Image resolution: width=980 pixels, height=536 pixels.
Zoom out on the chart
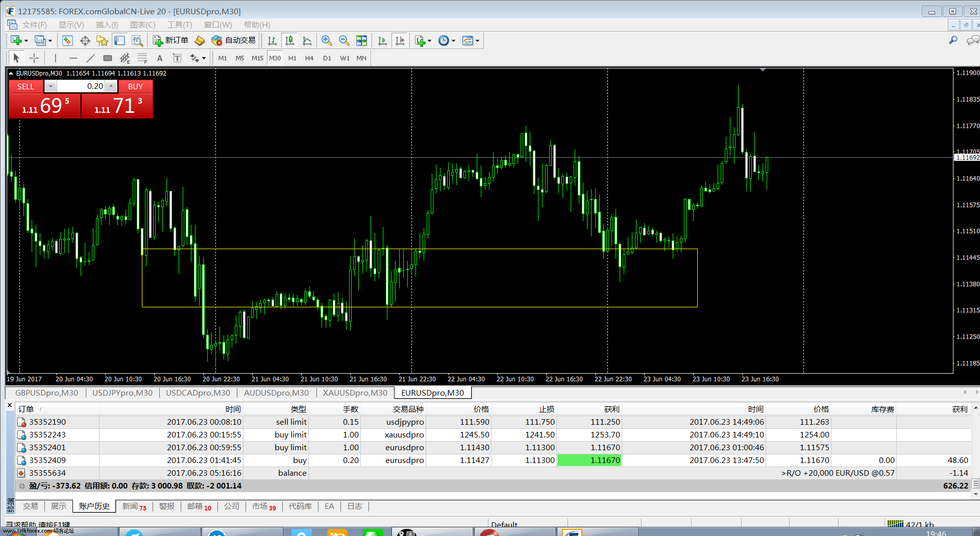[344, 40]
